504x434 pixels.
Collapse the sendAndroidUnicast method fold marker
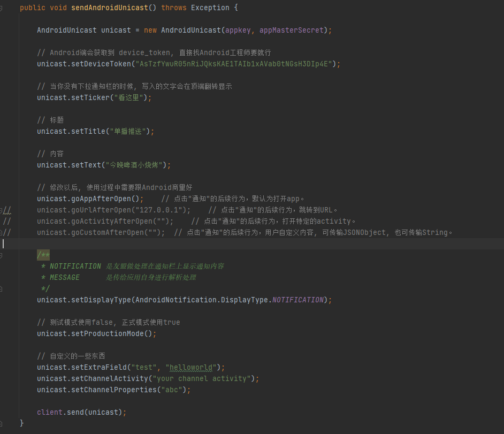[x=1, y=8]
